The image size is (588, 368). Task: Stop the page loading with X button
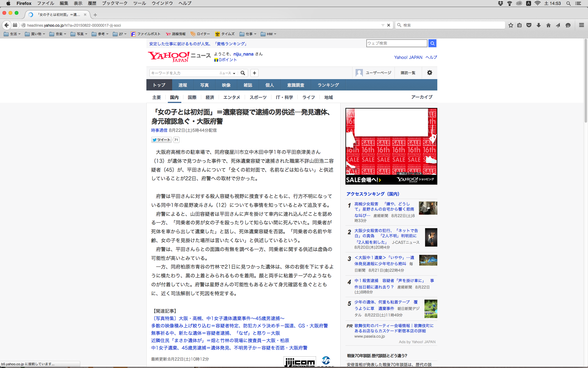[x=389, y=25]
